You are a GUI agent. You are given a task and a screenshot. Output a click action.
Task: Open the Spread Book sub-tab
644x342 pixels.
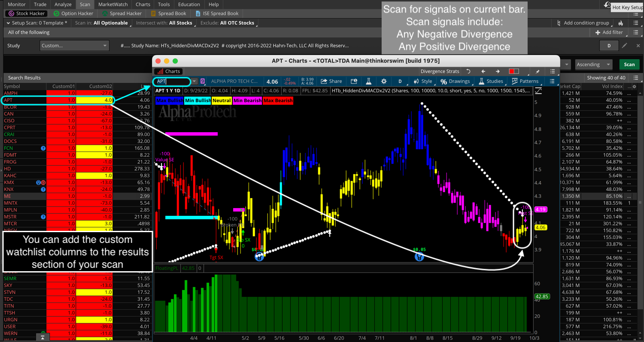click(x=168, y=13)
